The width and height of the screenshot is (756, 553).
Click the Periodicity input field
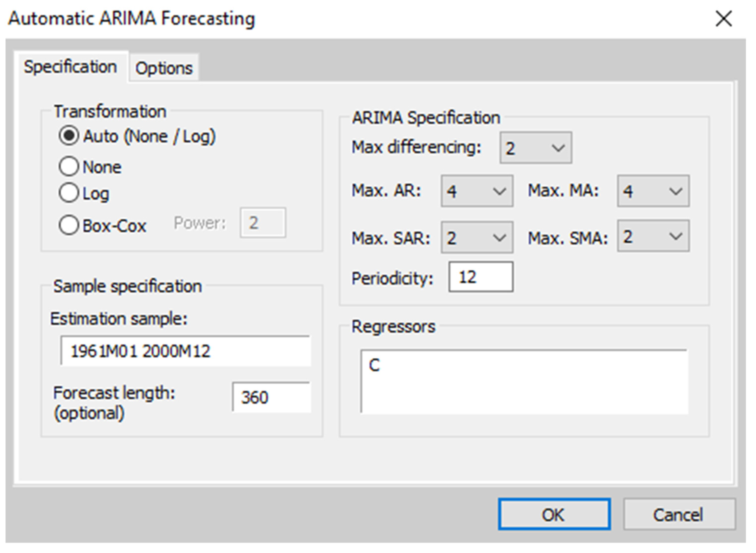pos(480,277)
